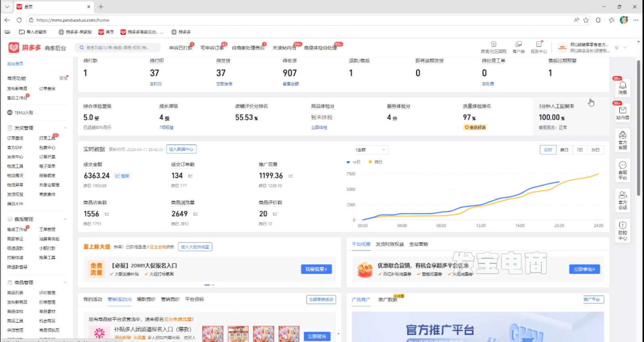Click the 防控中心 shield icon
Image resolution: width=644 pixels, height=342 pixels.
click(622, 230)
